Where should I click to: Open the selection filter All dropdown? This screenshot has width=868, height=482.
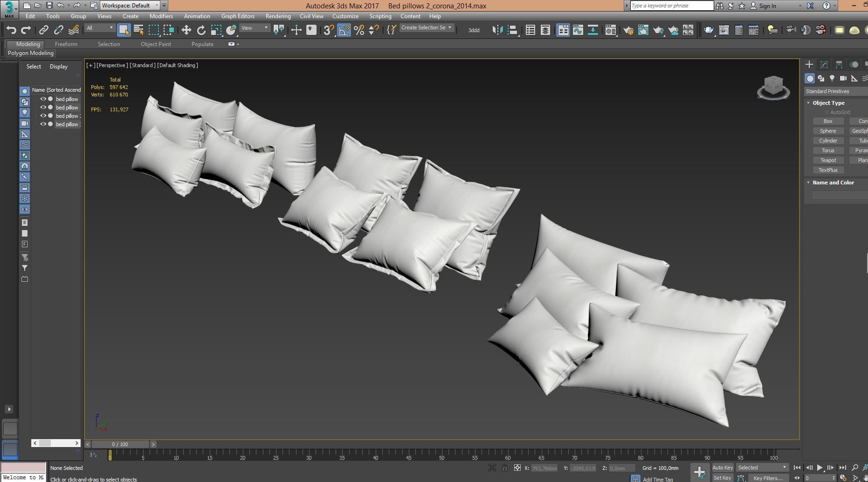coord(99,28)
